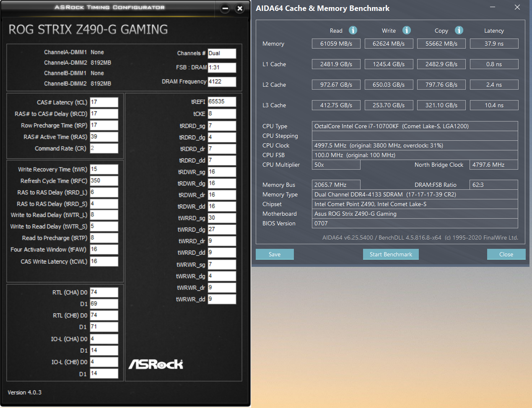Click the tRCD value field
This screenshot has height=408, width=532.
tap(104, 114)
